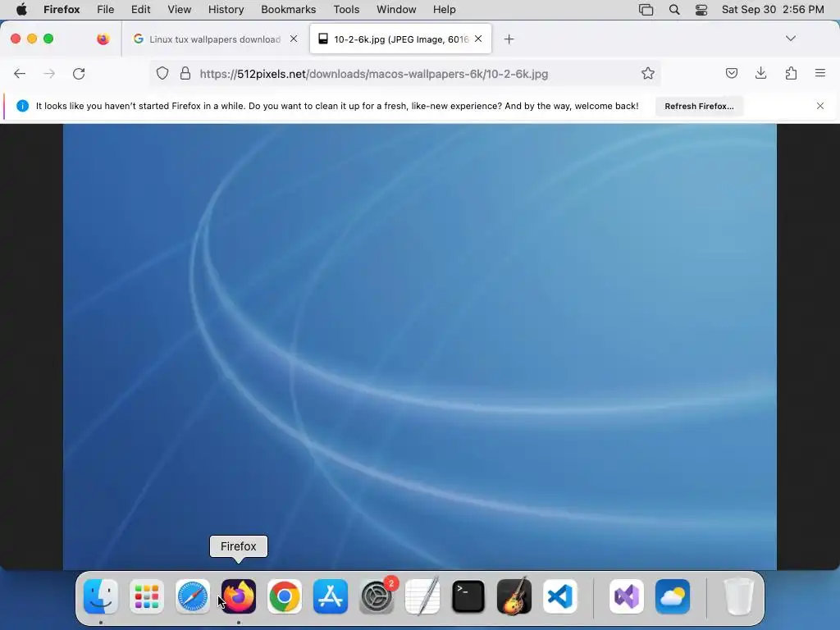Expand the list all tabs chevron

(x=791, y=39)
